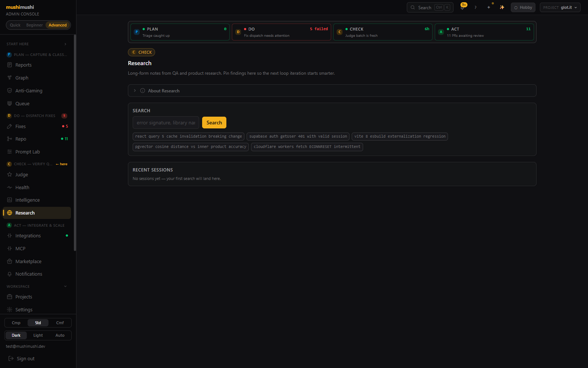Click the sparkle icon with orange dot
Screen dimensions: 588x368
489,7
